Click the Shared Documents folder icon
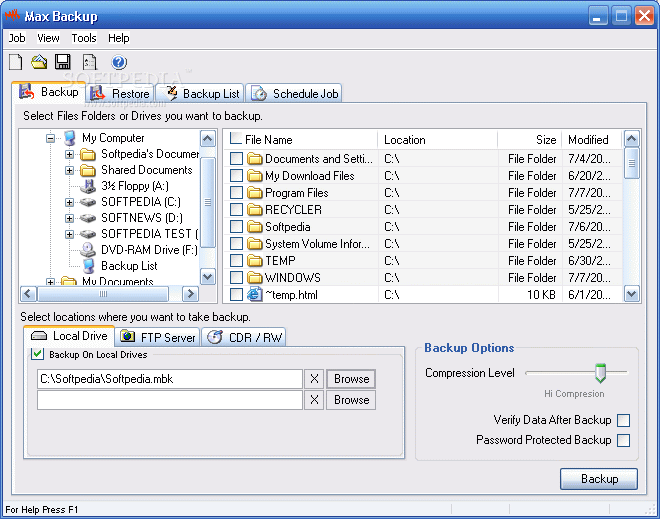The width and height of the screenshot is (660, 519). pos(88,170)
